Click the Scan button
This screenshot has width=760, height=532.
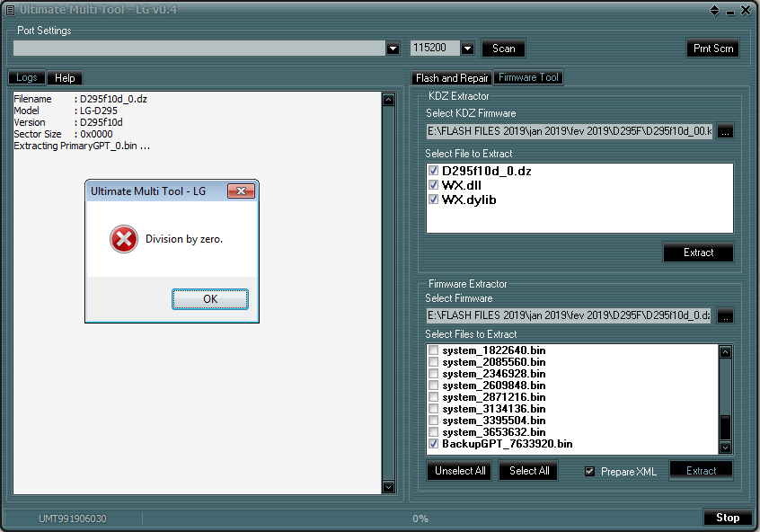pyautogui.click(x=503, y=49)
